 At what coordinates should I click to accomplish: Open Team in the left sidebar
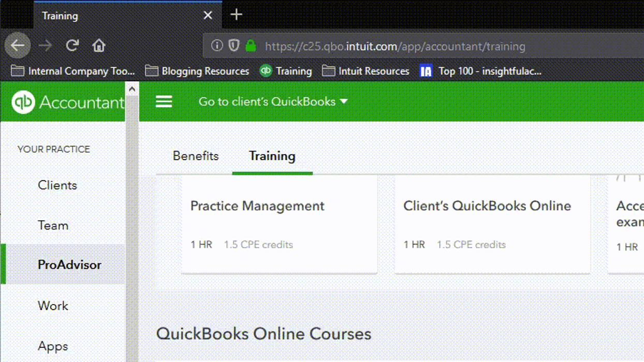53,225
